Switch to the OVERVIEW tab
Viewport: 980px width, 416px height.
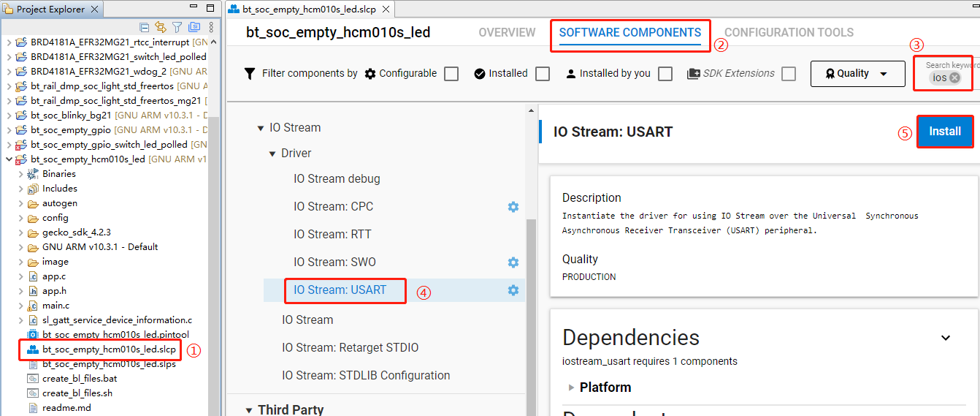coord(507,33)
